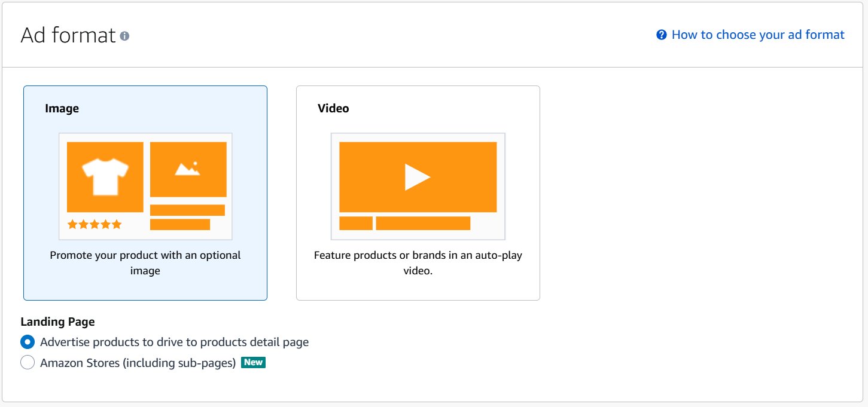Screen dimensions: 868x407
Task: Select the Image ad format card
Action: tap(145, 192)
